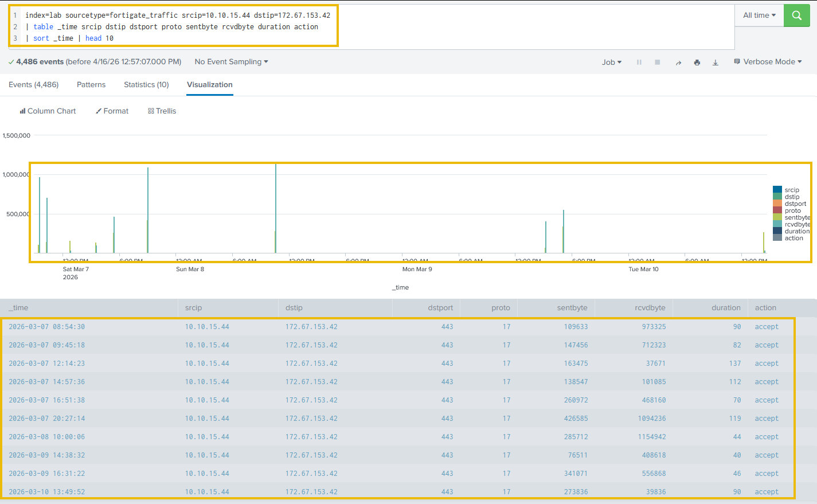Viewport: 817px width, 504px height.
Task: Expand the Job menu
Action: pos(612,62)
